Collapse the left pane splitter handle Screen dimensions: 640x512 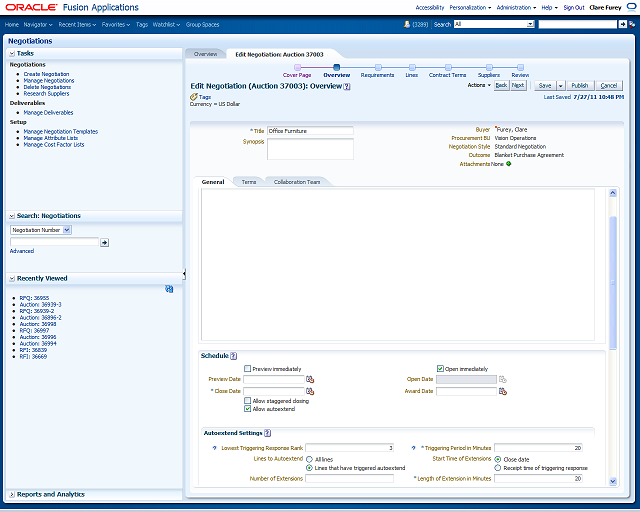(x=184, y=274)
